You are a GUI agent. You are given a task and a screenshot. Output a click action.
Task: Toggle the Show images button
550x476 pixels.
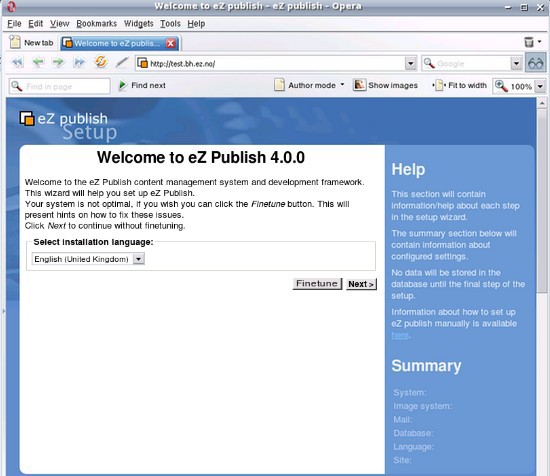385,85
